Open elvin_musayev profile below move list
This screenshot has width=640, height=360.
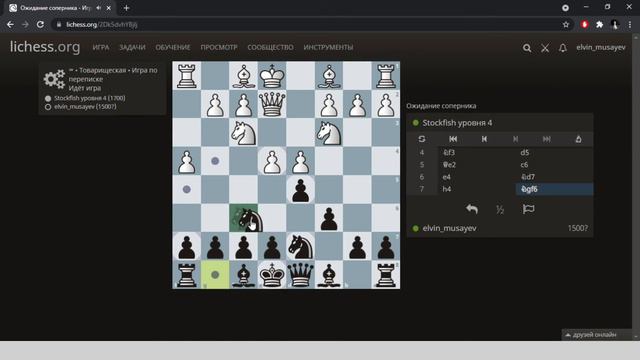tap(449, 228)
